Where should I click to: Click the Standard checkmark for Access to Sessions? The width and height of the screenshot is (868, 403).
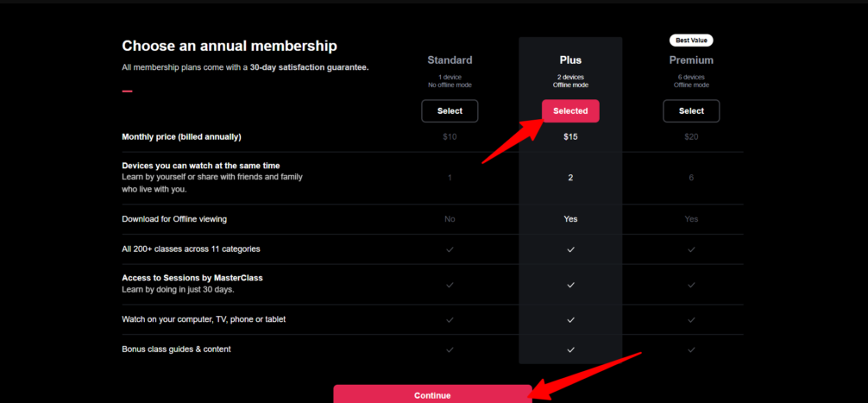450,284
